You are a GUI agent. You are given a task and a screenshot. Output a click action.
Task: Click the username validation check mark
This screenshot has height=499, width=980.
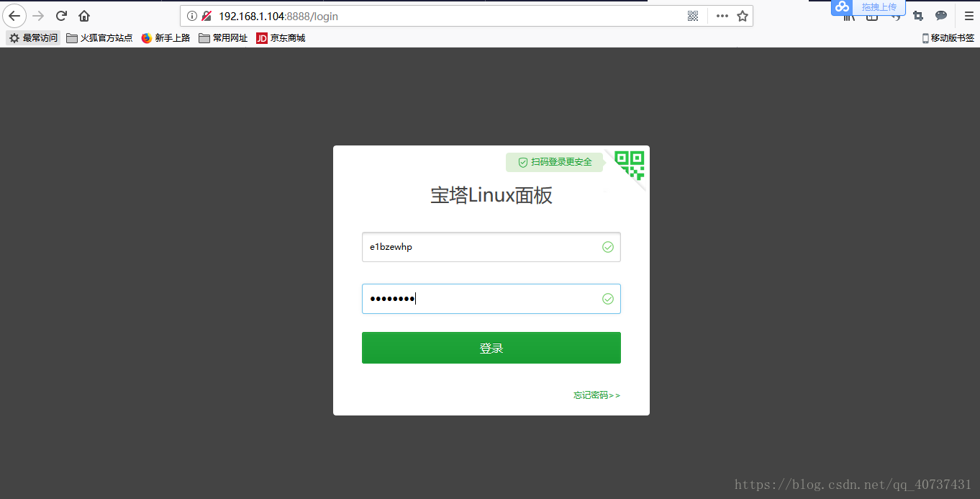click(x=608, y=247)
